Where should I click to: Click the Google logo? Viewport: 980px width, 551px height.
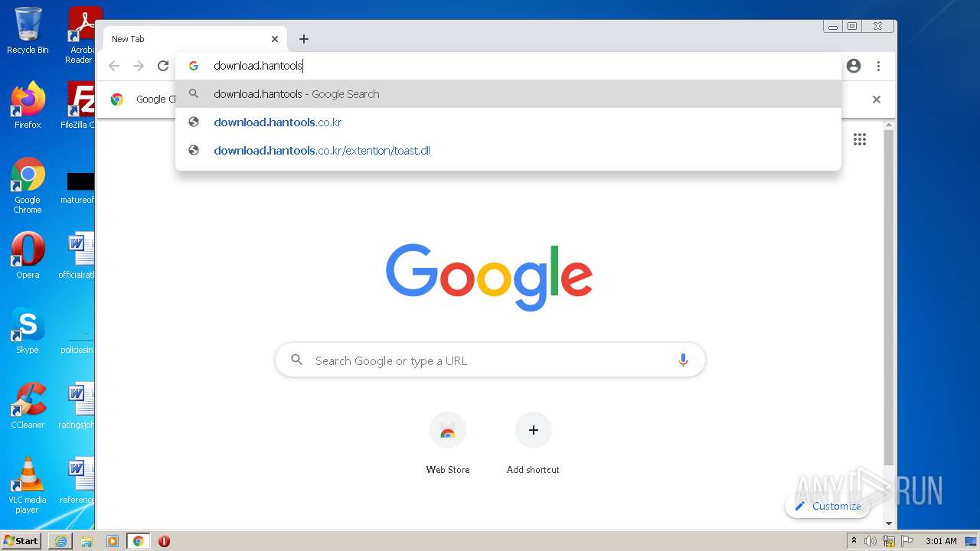489,277
